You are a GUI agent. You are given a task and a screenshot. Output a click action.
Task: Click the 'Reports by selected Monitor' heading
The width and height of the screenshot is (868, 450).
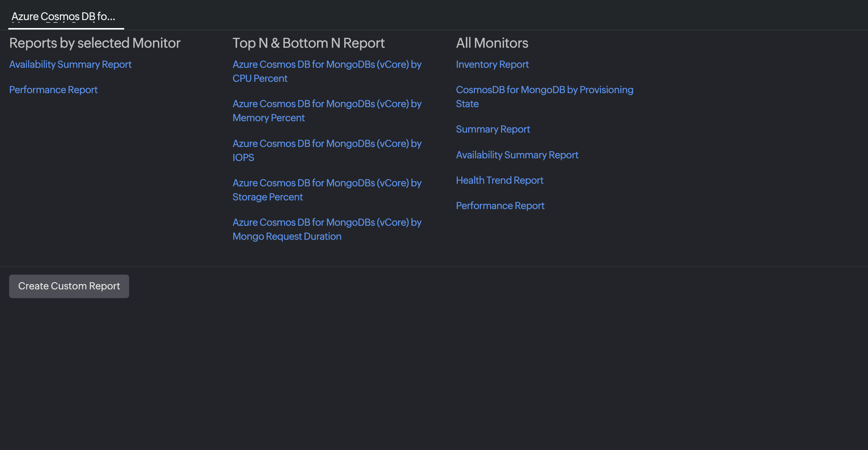click(x=95, y=43)
